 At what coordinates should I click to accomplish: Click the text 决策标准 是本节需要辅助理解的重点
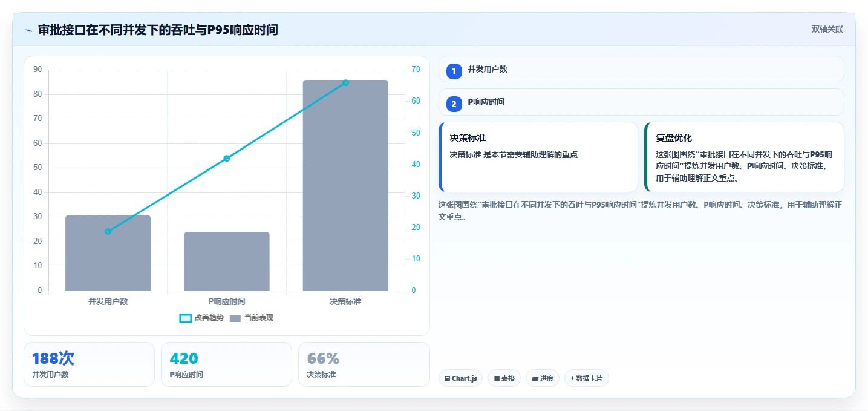click(514, 154)
